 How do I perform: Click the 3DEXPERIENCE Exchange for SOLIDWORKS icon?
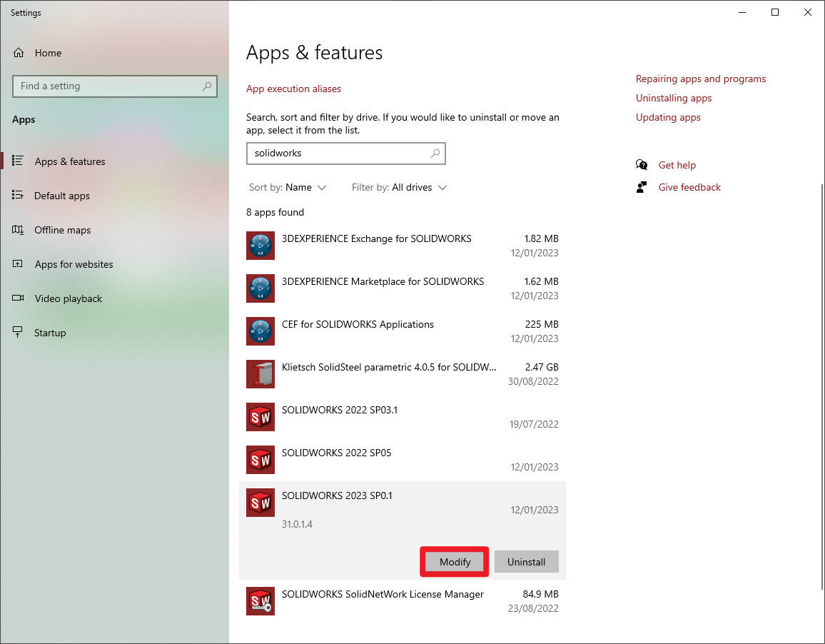point(260,245)
